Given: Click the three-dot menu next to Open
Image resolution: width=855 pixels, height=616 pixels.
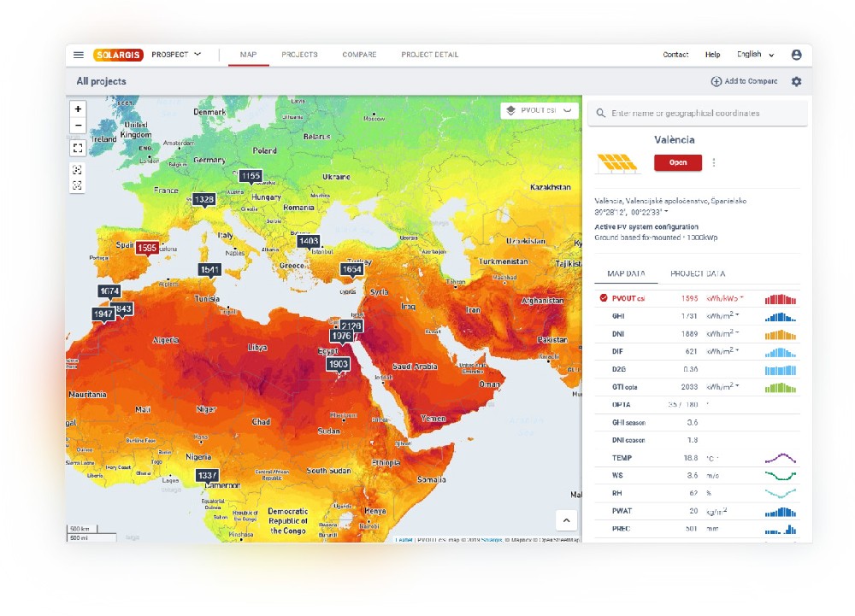Looking at the screenshot, I should coord(714,162).
